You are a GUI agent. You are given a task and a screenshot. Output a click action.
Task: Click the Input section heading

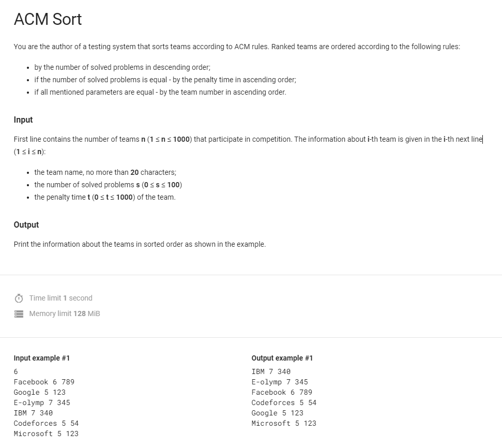point(23,120)
